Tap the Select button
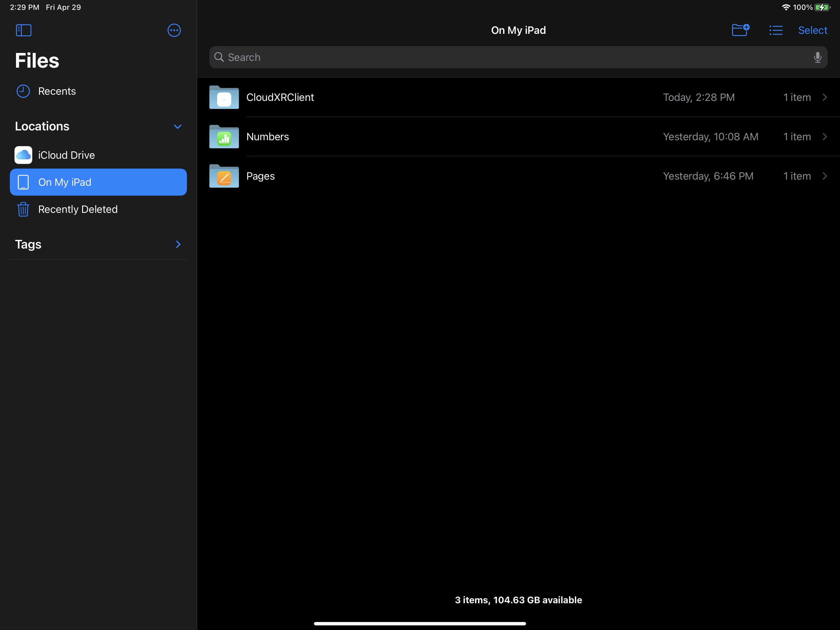Screen dimensions: 840x630 tap(812, 30)
